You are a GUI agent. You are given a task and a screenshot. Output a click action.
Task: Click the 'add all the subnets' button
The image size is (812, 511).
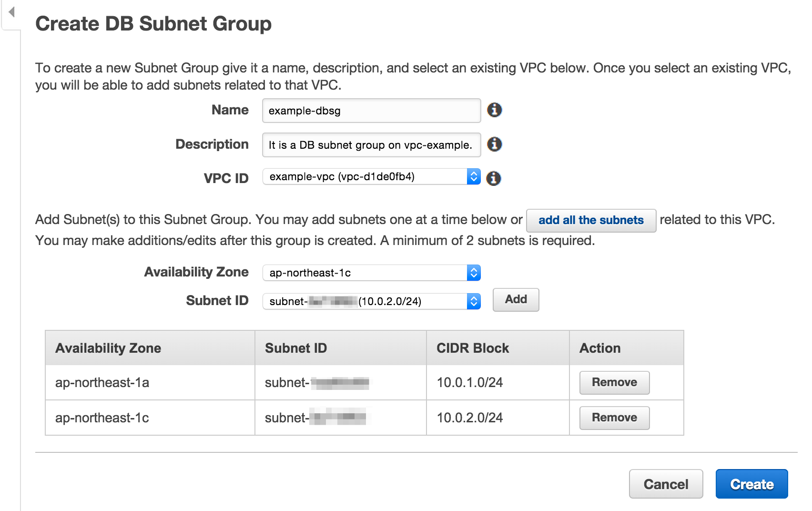pos(590,220)
